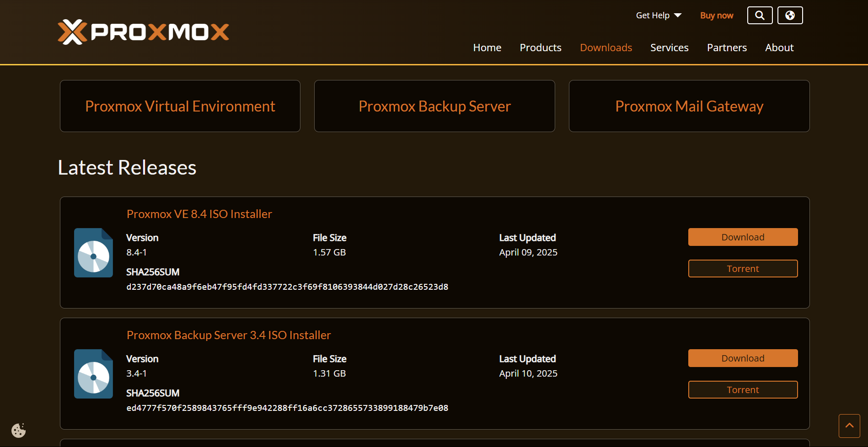Click the Backup Server 3.4 disc icon
The width and height of the screenshot is (868, 447).
[x=94, y=374]
